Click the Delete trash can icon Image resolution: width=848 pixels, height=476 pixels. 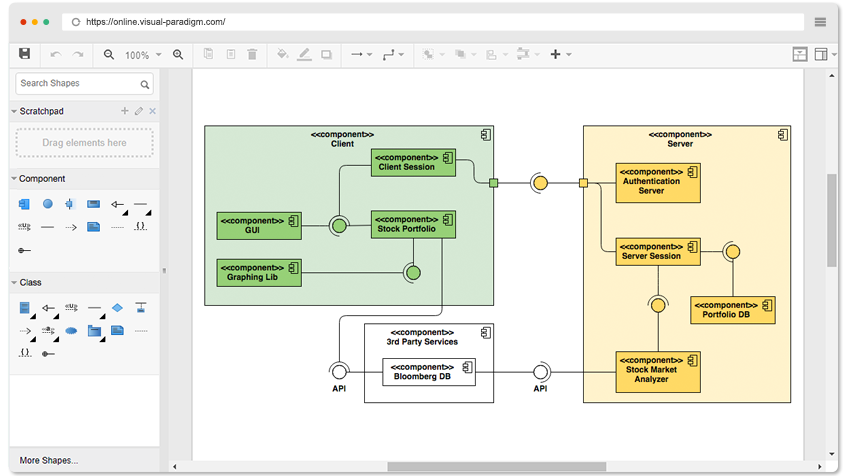click(252, 54)
